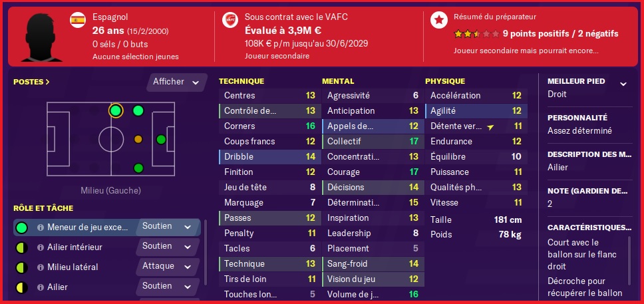Select the orange central attacking midfield dot
Screen dimensions: 644x304
coord(138,139)
